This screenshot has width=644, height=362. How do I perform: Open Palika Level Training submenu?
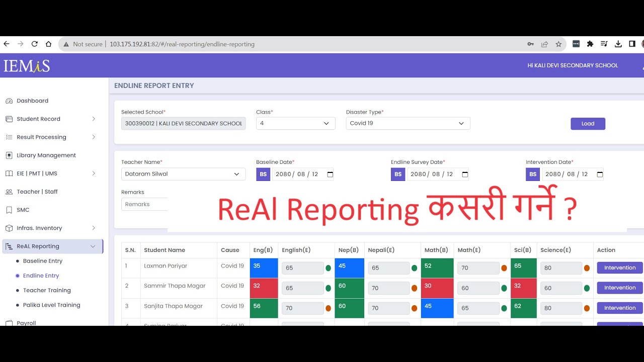click(x=51, y=305)
